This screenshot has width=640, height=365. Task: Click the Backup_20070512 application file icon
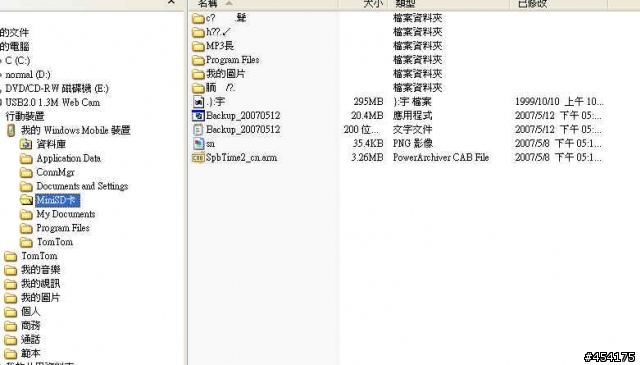[x=198, y=116]
